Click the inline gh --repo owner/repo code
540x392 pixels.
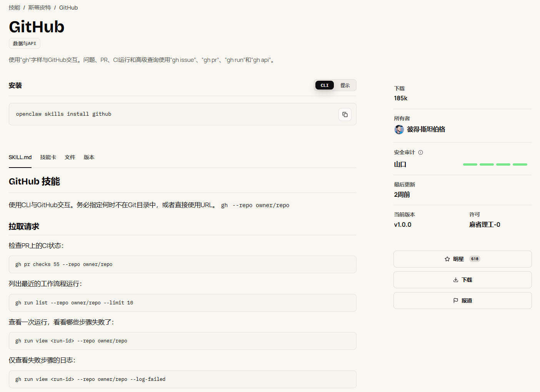(x=255, y=205)
